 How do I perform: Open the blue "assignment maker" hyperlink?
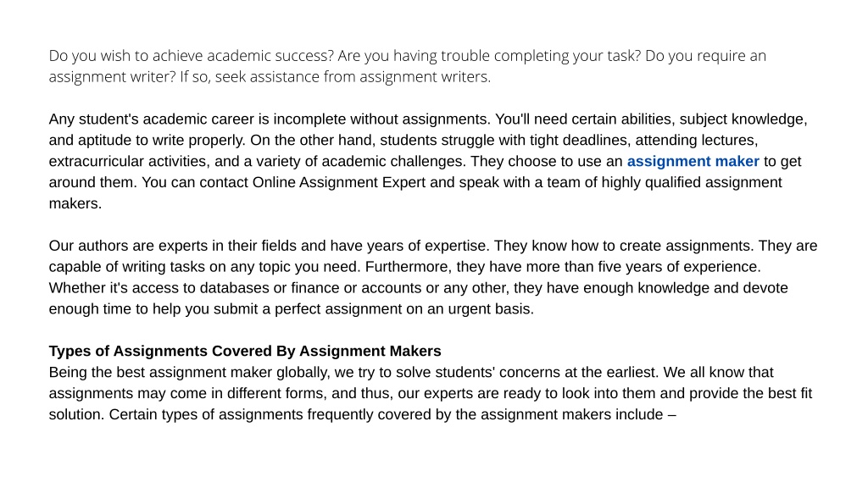[x=693, y=162]
